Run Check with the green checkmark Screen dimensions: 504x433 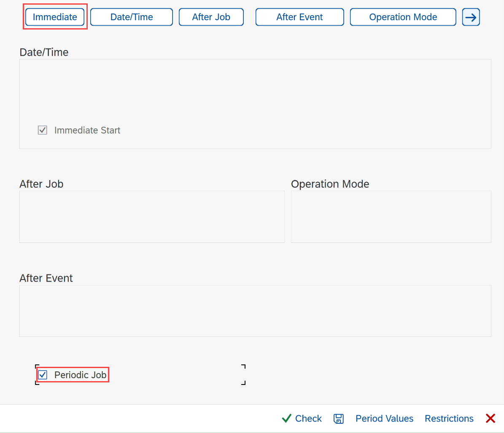pyautogui.click(x=302, y=419)
